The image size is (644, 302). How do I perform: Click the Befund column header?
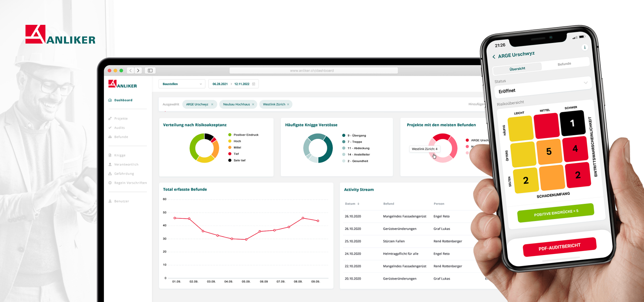click(389, 204)
